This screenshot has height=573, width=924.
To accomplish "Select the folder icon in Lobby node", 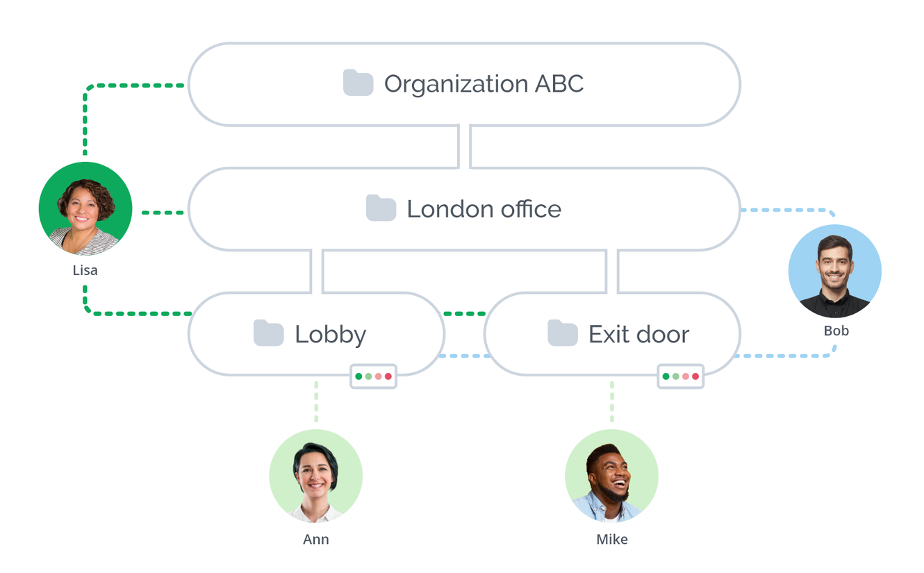I will pyautogui.click(x=268, y=333).
